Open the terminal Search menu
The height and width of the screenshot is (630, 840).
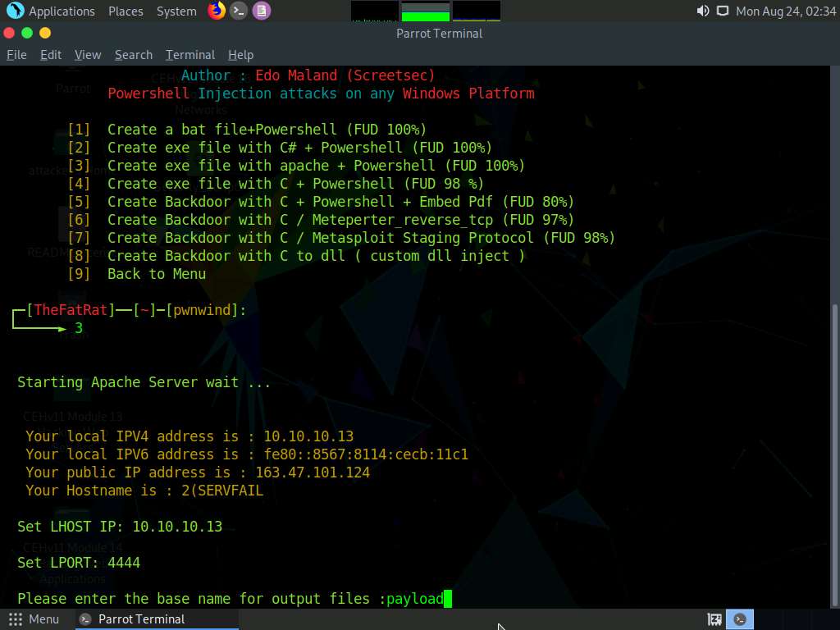tap(134, 55)
